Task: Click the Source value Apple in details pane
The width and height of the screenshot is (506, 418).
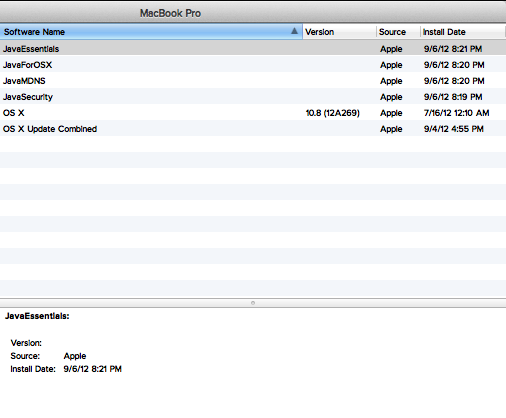Action: [x=75, y=356]
